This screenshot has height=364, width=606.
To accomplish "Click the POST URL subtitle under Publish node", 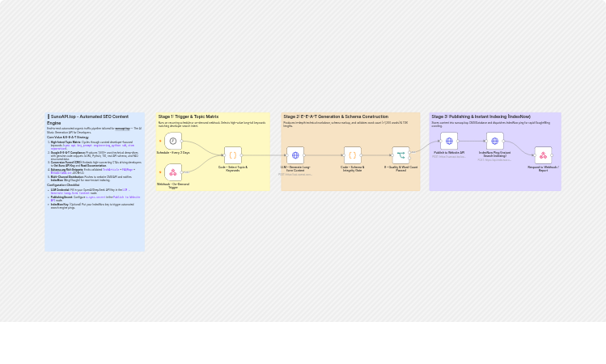I will click(449, 157).
